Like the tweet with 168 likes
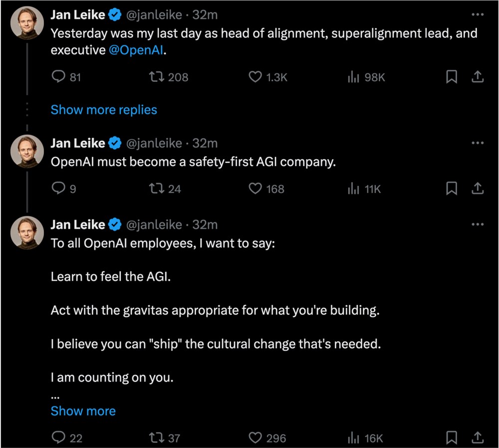Viewport: 499px width, 448px height. click(255, 189)
